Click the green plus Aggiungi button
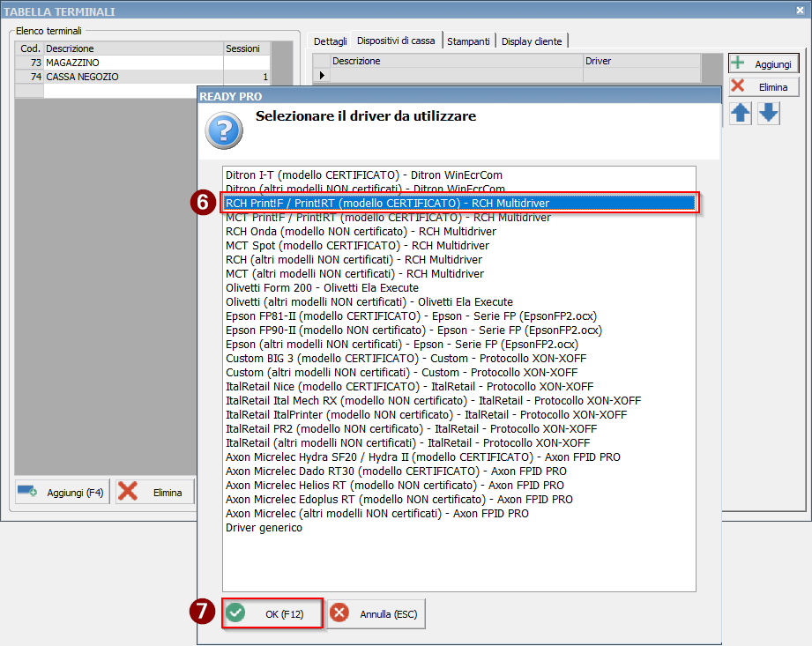This screenshot has height=646, width=812. coord(764,64)
